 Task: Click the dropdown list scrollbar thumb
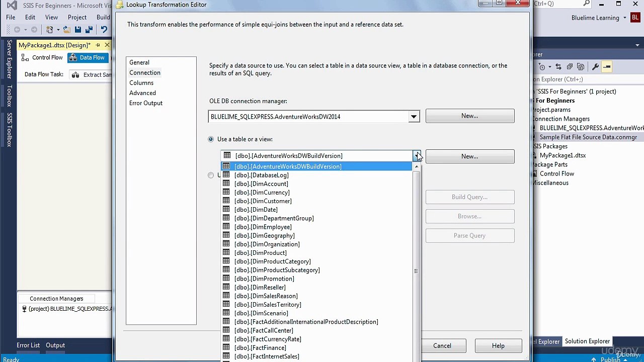(416, 271)
